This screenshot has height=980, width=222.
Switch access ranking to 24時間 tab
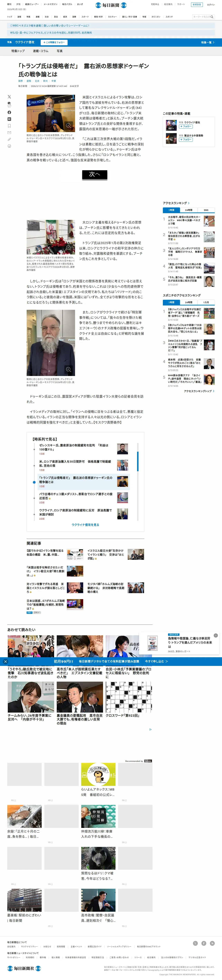point(188,210)
